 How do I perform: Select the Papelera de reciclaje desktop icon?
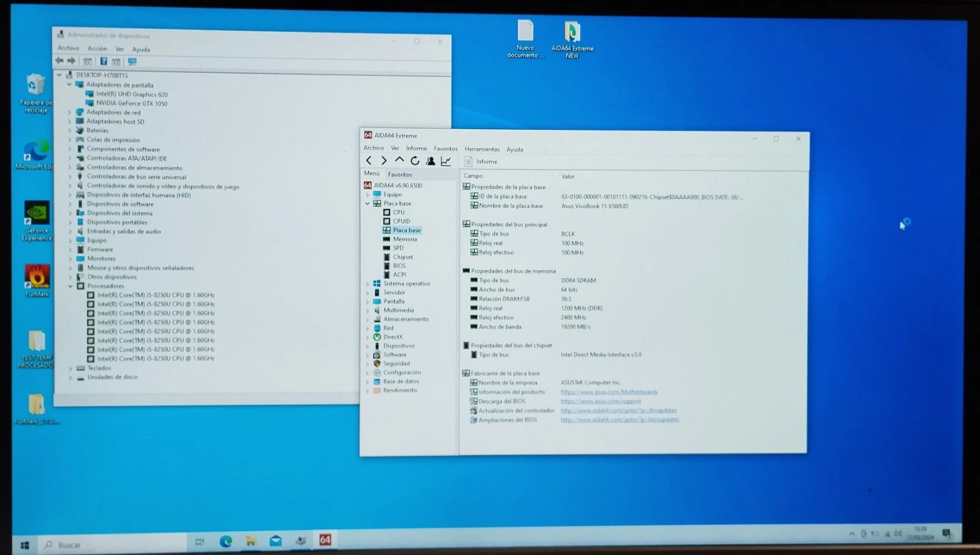click(36, 93)
